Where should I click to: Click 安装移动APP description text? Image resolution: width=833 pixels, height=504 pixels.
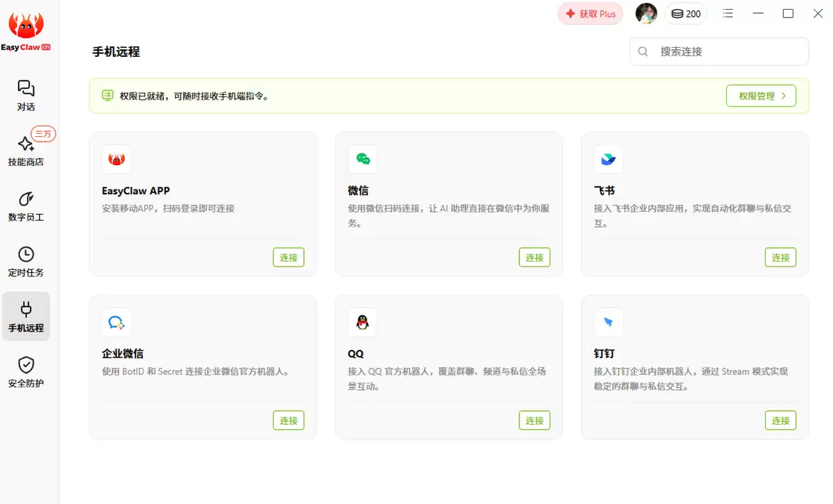pos(168,208)
